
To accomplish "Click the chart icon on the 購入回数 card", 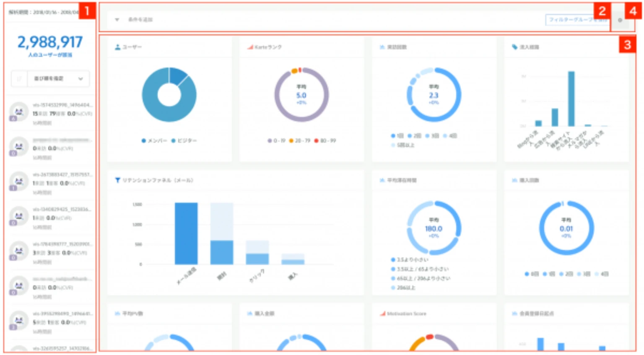I will click(514, 180).
